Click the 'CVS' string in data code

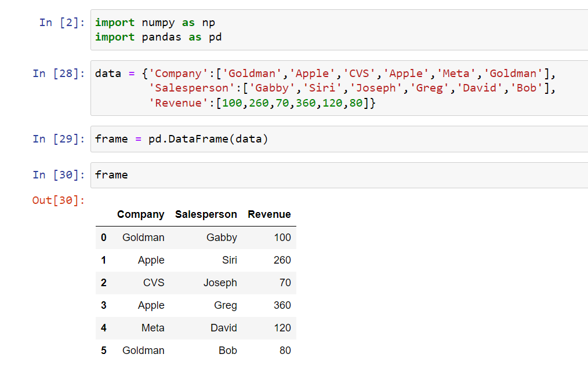(x=360, y=74)
